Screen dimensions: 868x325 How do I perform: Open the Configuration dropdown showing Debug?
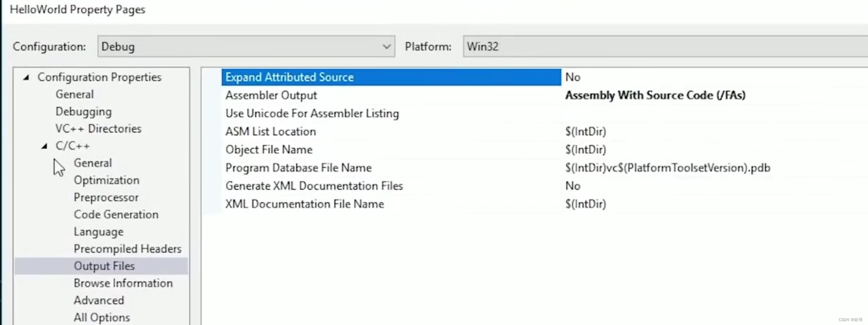point(246,46)
